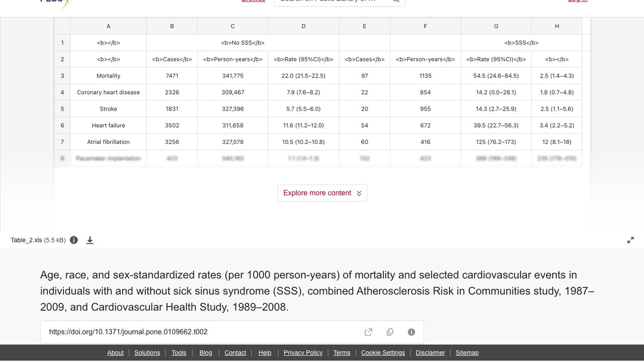Click cell 125 (76.2–173)
This screenshot has width=644, height=362.
(496, 142)
